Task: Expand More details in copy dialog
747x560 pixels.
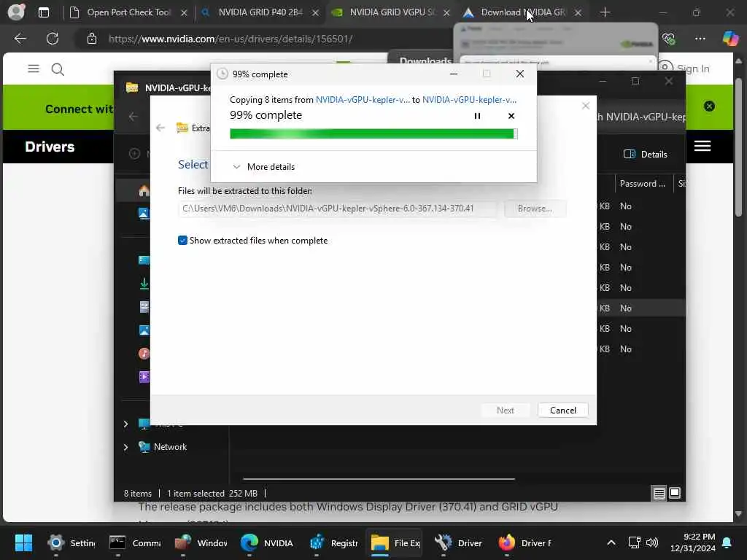Action: [263, 167]
